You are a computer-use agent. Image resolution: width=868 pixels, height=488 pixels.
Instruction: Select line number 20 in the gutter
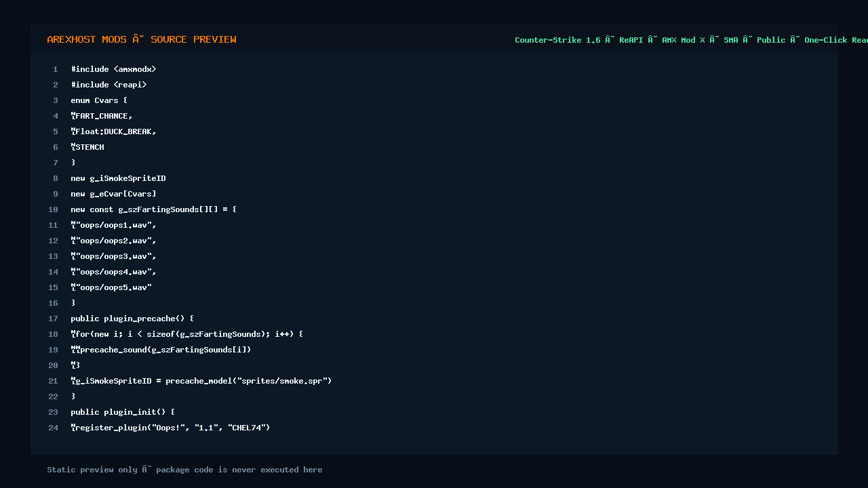pyautogui.click(x=53, y=365)
